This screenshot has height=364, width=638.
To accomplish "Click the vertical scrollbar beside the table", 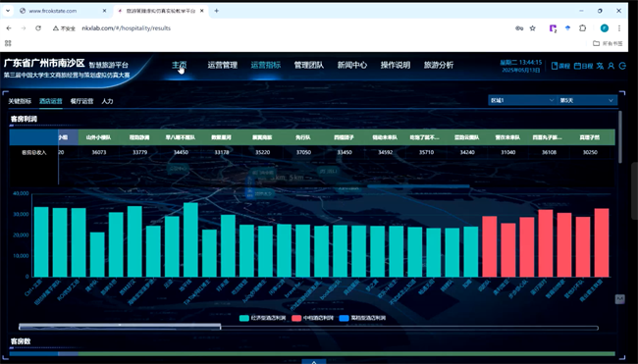I will pyautogui.click(x=619, y=137).
